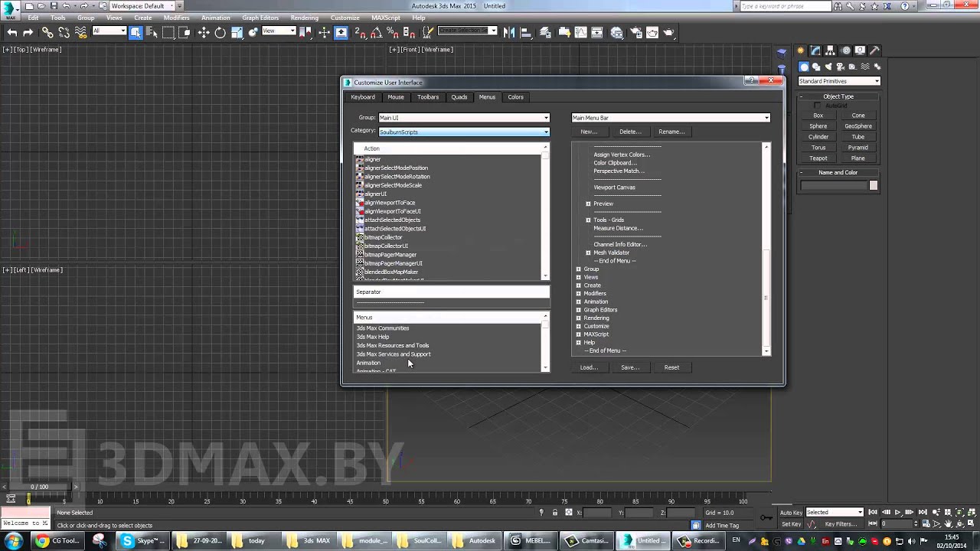The height and width of the screenshot is (551, 980).
Task: Click the 0 / 100 time slider
Action: 39,487
